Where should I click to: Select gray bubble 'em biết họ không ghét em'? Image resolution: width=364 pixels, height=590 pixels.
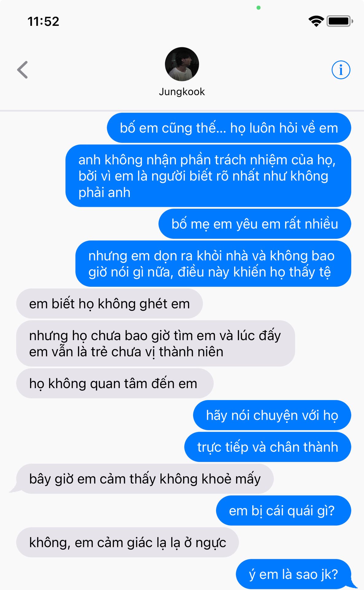[x=110, y=304]
